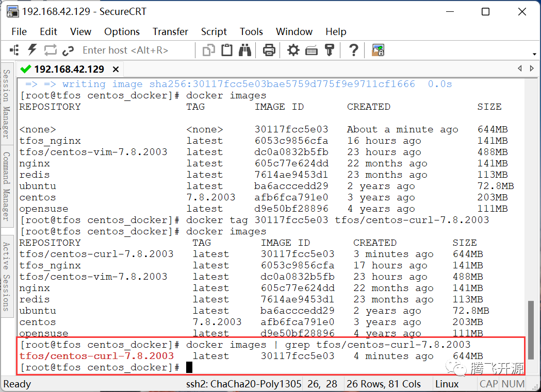The image size is (541, 392).
Task: Open Find with the binoculars icon
Action: (244, 50)
